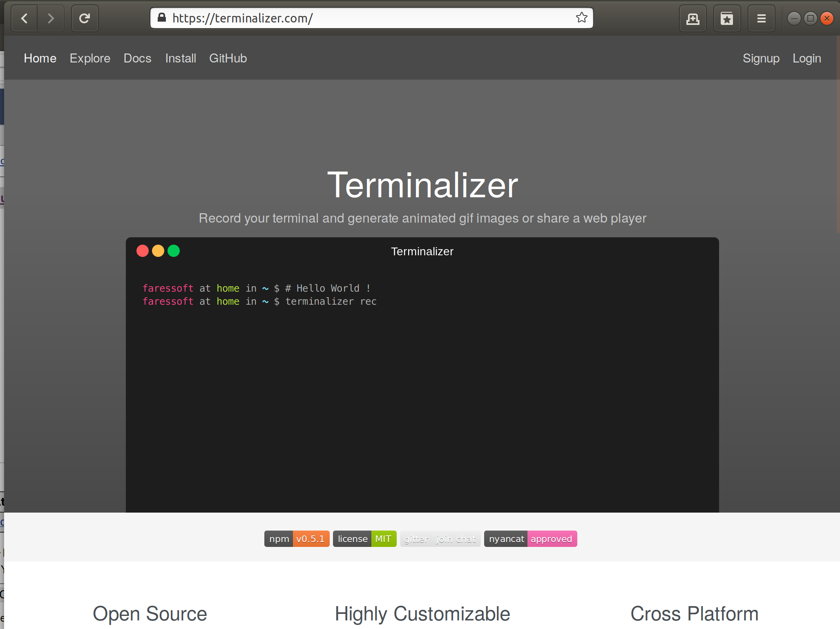Click the browser back navigation arrow
The width and height of the screenshot is (840, 629).
tap(24, 18)
